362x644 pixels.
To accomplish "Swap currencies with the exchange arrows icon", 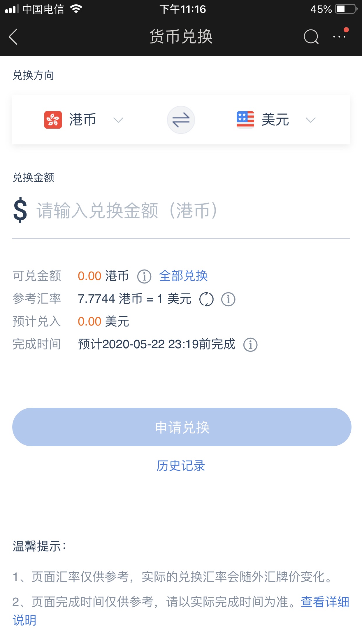I will coord(181,120).
